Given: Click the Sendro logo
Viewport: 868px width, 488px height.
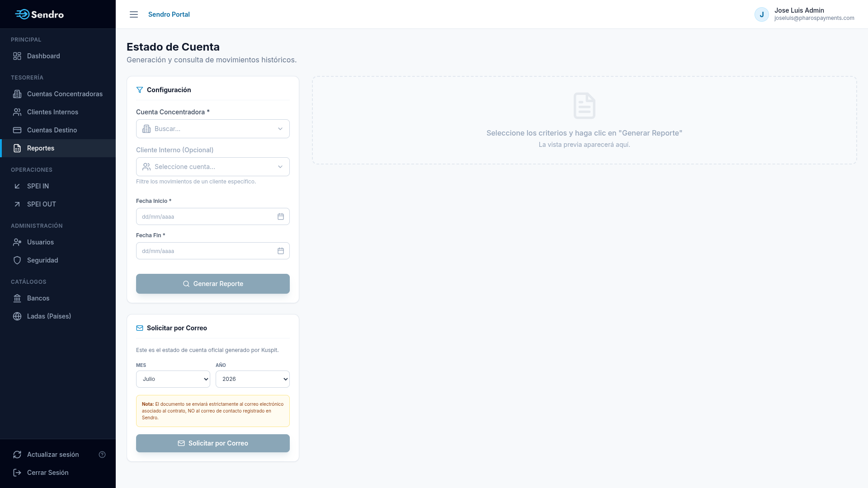Looking at the screenshot, I should point(39,14).
